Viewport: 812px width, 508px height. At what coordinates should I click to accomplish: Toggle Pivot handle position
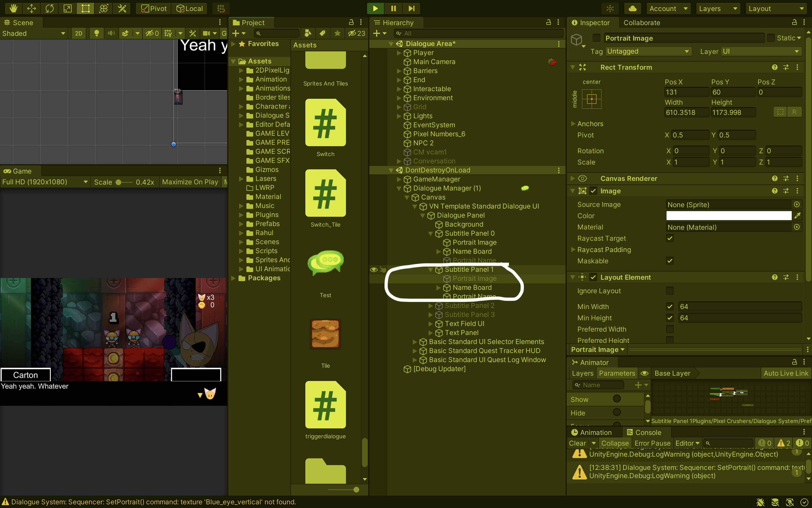154,8
